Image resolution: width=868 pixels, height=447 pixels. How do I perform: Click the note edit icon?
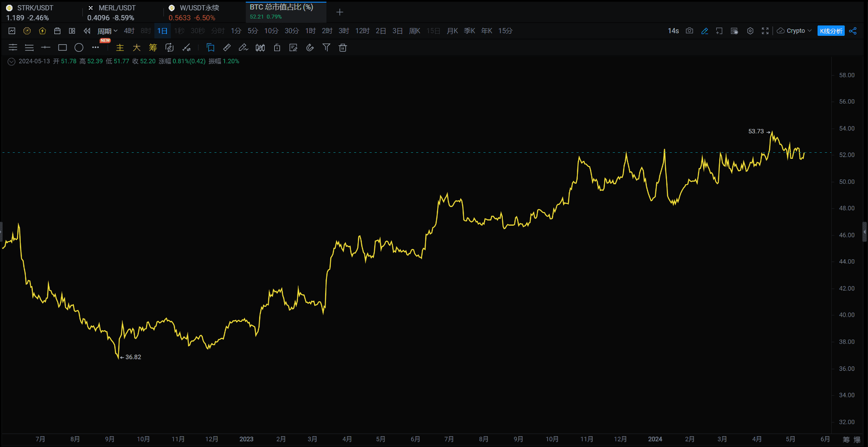click(293, 47)
